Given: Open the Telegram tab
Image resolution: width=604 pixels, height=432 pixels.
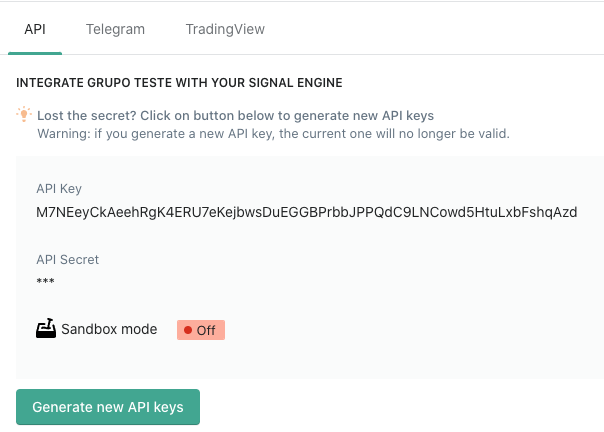Looking at the screenshot, I should (x=115, y=29).
